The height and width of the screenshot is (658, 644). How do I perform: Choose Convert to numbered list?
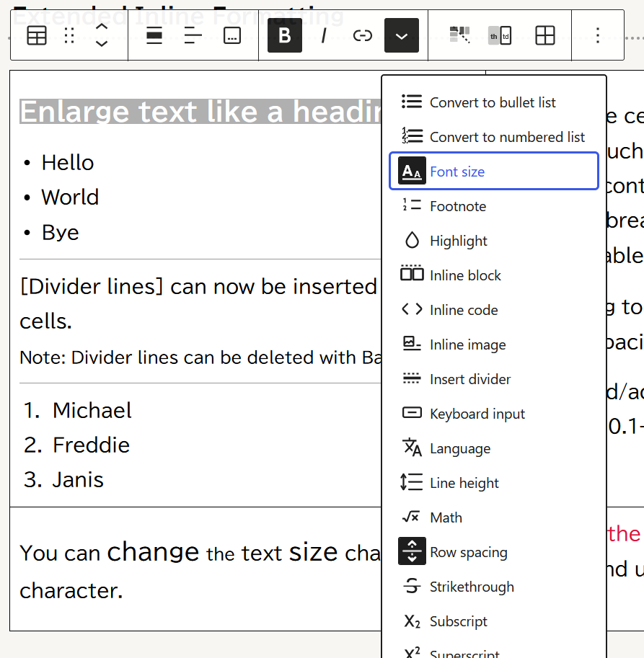click(x=494, y=137)
